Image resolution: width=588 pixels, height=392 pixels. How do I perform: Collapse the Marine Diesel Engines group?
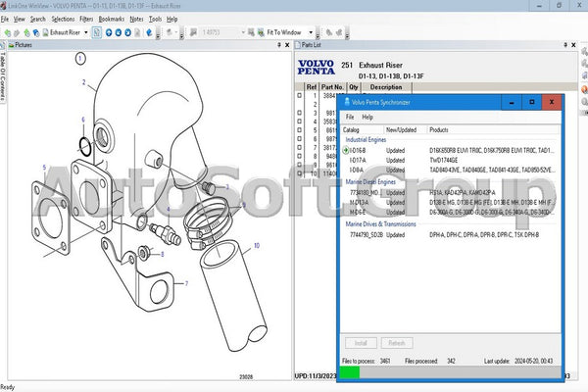pyautogui.click(x=370, y=182)
